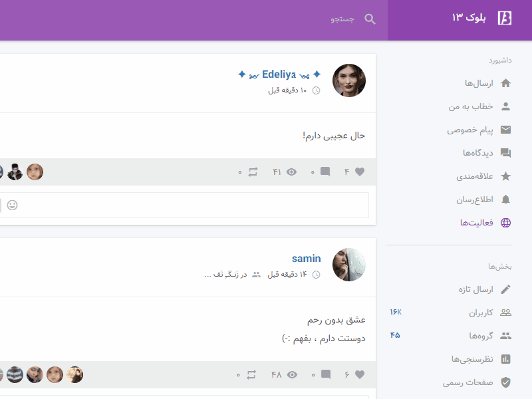Open samin's profile name link
The height and width of the screenshot is (399, 532).
click(x=306, y=259)
